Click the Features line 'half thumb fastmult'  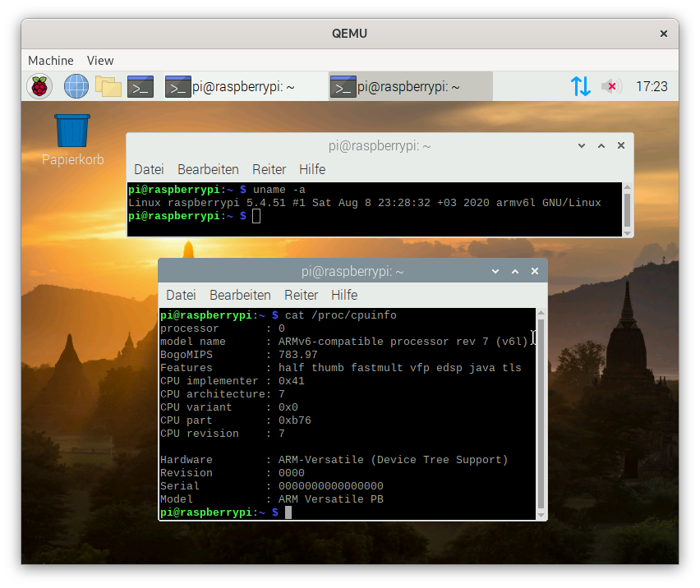tap(341, 368)
